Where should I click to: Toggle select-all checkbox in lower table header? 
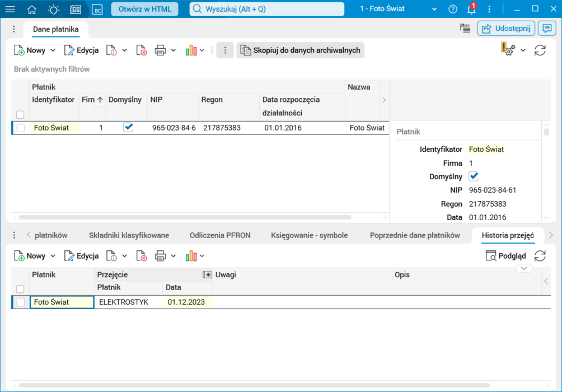tap(20, 289)
